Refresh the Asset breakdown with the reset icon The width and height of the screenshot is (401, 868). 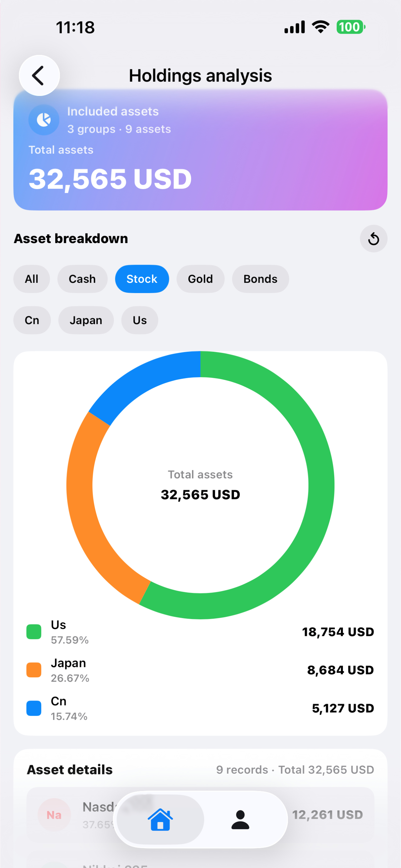[374, 239]
